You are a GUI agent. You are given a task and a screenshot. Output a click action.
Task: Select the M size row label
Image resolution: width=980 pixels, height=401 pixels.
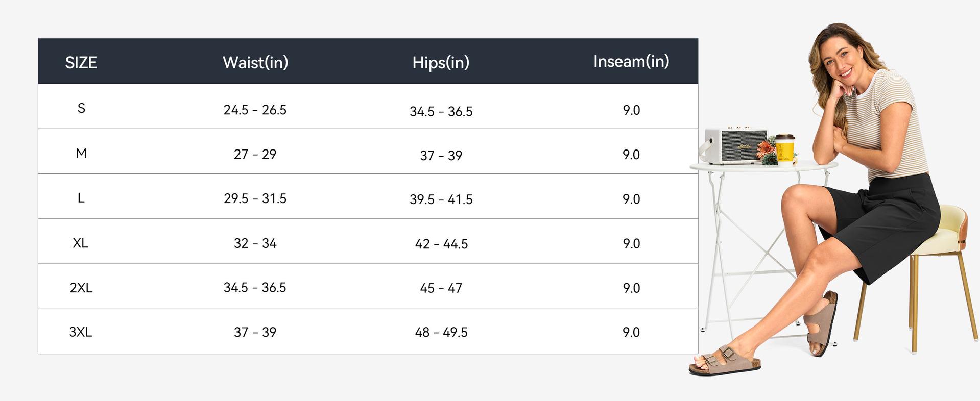coord(81,153)
